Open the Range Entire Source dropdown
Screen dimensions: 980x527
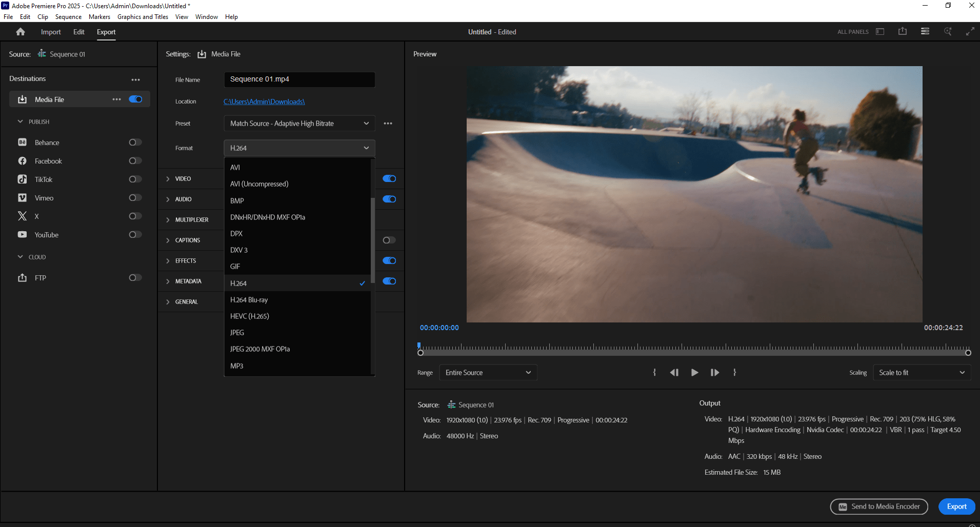click(488, 373)
